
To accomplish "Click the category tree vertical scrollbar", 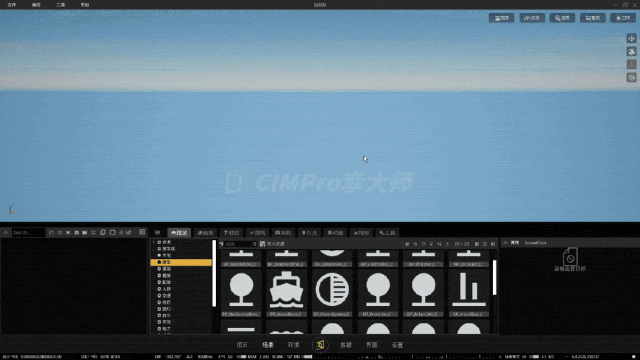I will click(x=214, y=273).
